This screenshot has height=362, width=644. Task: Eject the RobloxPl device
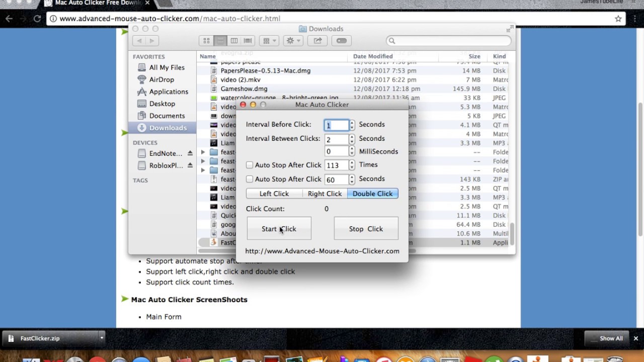[190, 165]
